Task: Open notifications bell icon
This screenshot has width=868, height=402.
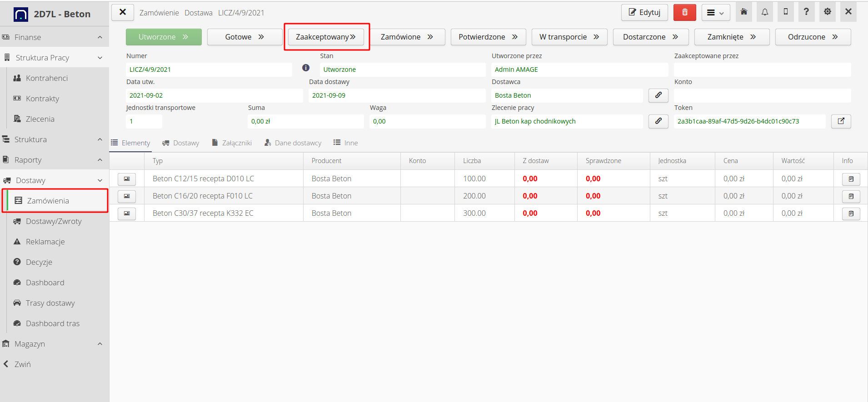Action: pos(765,12)
